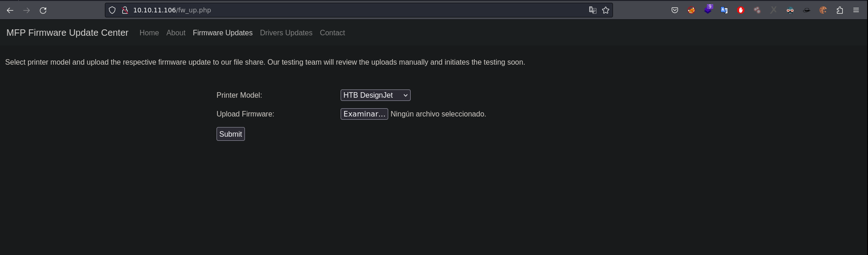Reload the current page
This screenshot has height=255, width=868.
pos(43,10)
